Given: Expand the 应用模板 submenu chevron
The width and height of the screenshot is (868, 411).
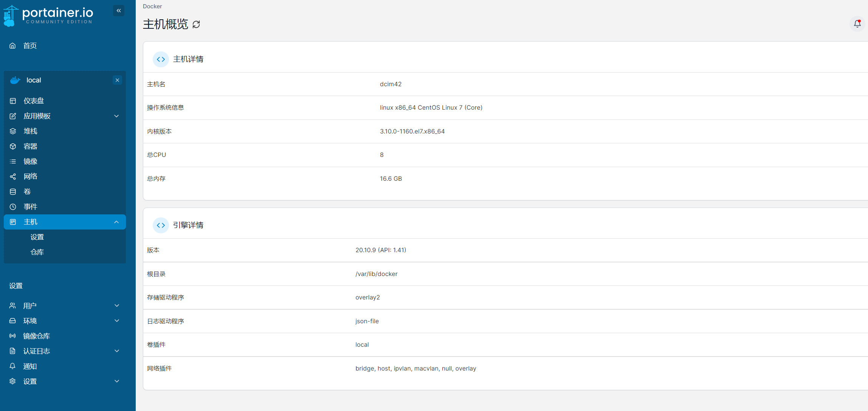Looking at the screenshot, I should click(116, 116).
